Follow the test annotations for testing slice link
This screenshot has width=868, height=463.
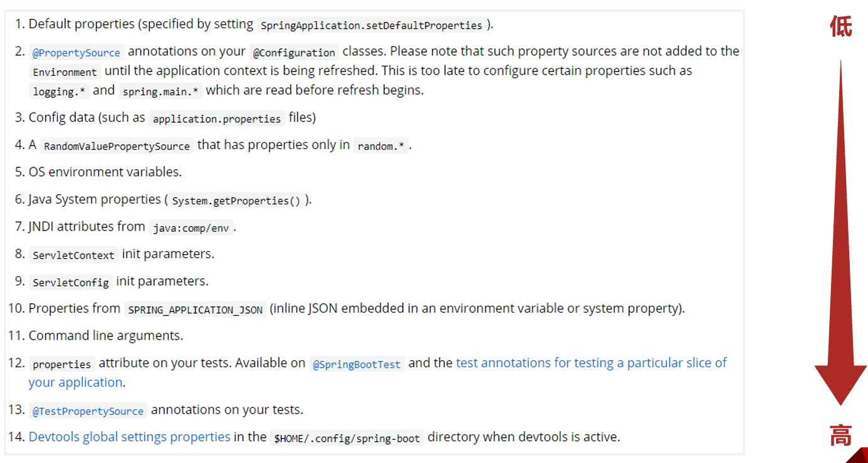coord(591,363)
